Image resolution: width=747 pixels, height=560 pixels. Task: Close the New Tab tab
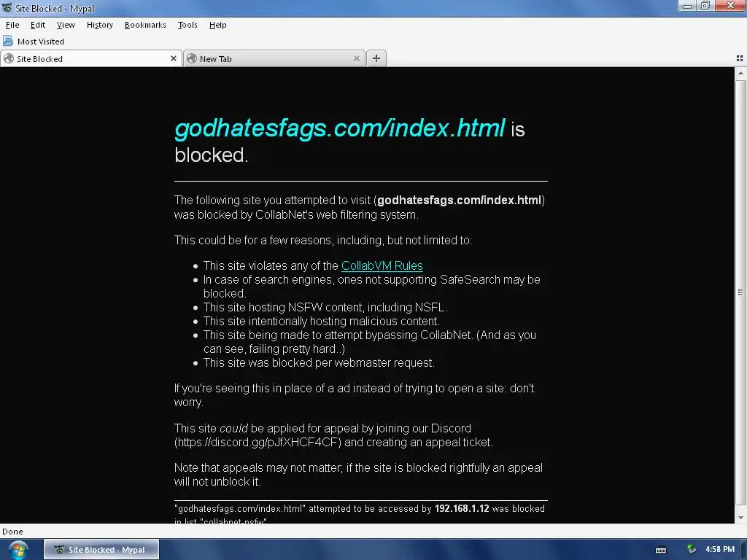click(356, 58)
